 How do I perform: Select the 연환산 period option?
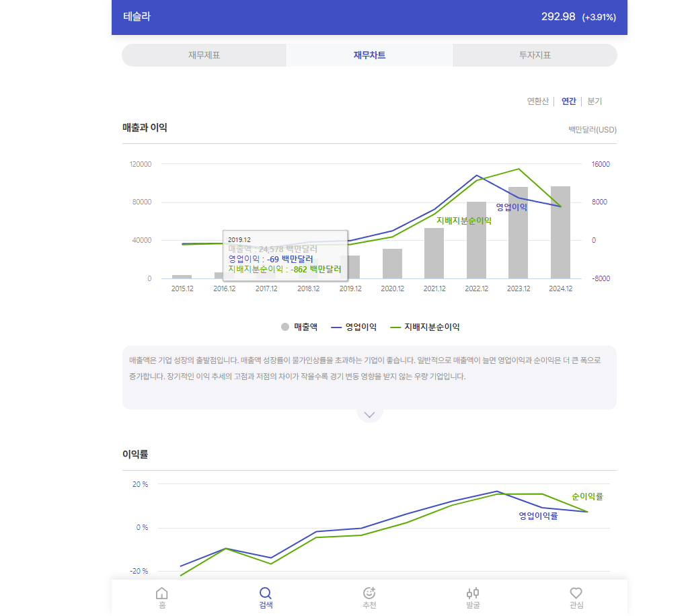(537, 102)
